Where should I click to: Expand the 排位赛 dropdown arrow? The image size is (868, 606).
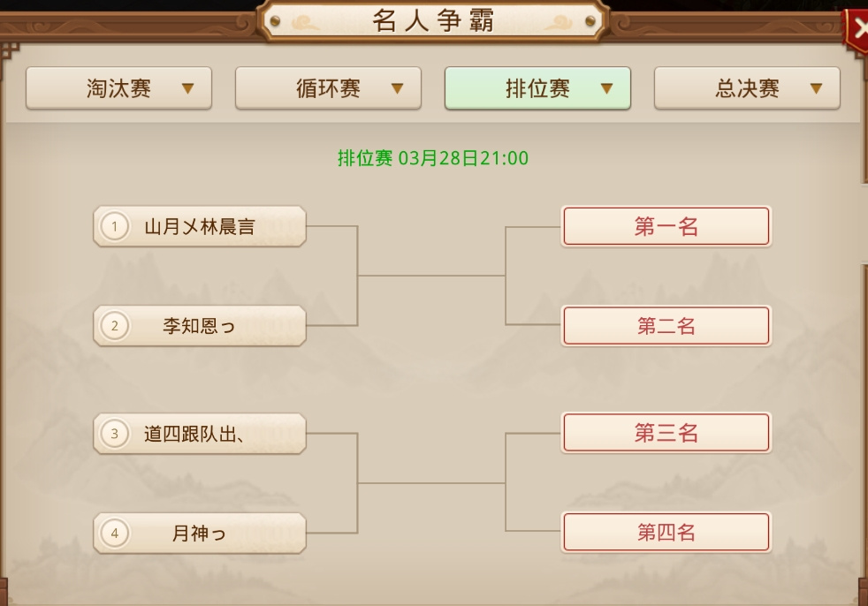(x=606, y=88)
